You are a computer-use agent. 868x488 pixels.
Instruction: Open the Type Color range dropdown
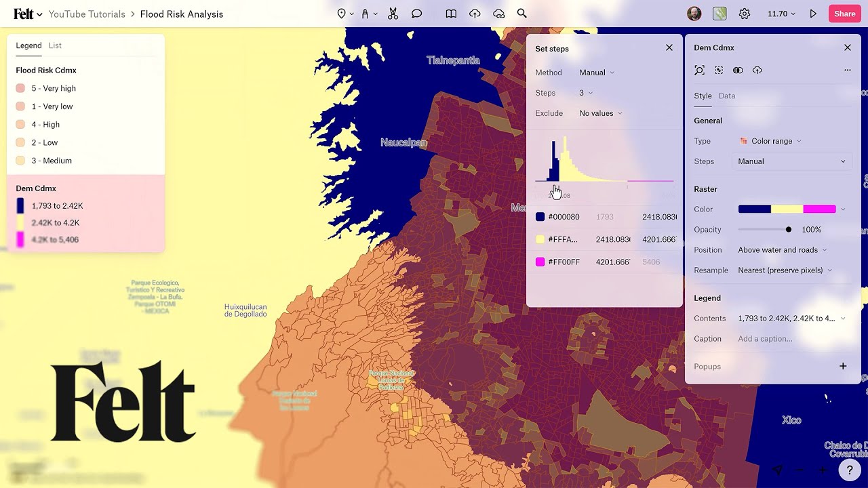pyautogui.click(x=770, y=141)
